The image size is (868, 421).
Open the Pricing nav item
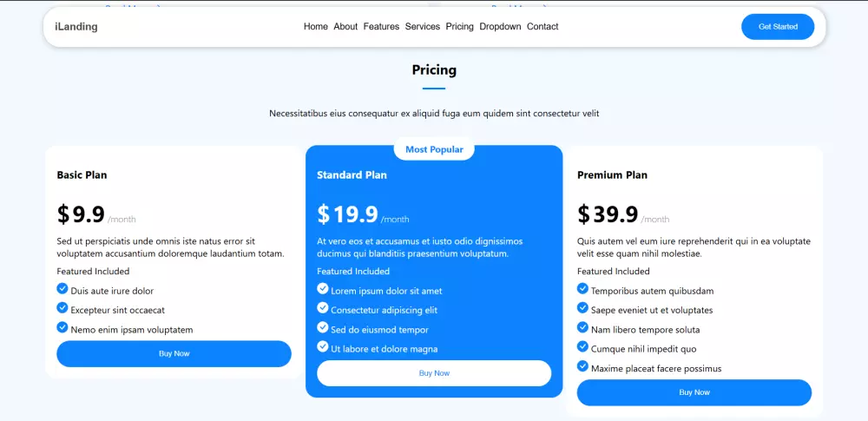tap(460, 27)
